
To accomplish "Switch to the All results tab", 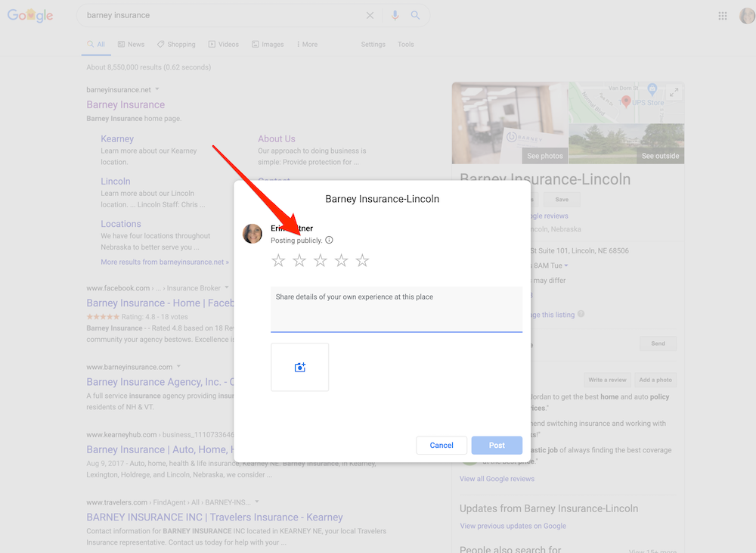I will tap(96, 45).
